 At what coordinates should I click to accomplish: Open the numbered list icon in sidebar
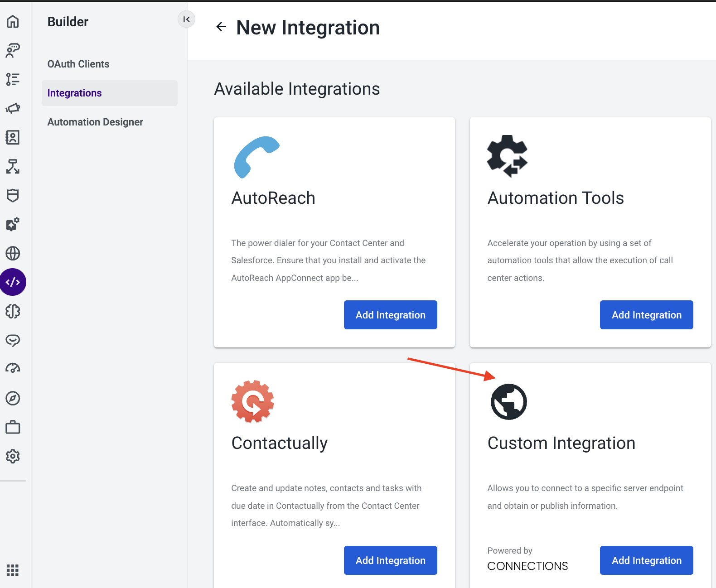[x=13, y=79]
